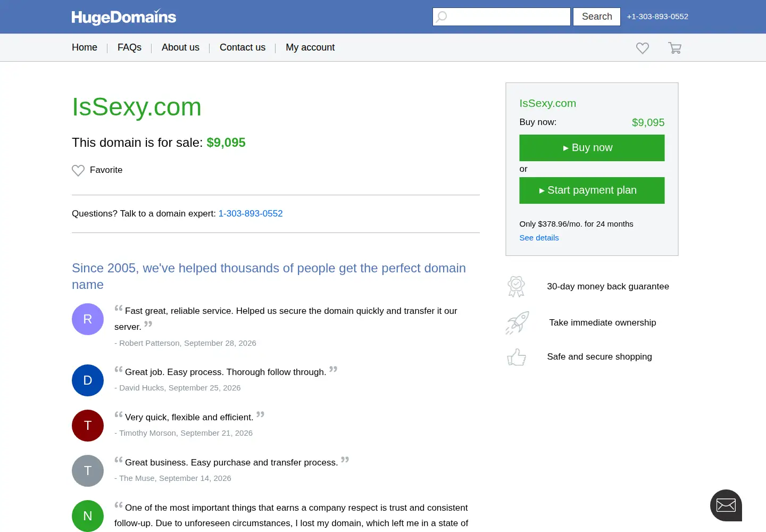Click the Start payment plan button
Viewport: 766px width, 532px height.
click(592, 190)
